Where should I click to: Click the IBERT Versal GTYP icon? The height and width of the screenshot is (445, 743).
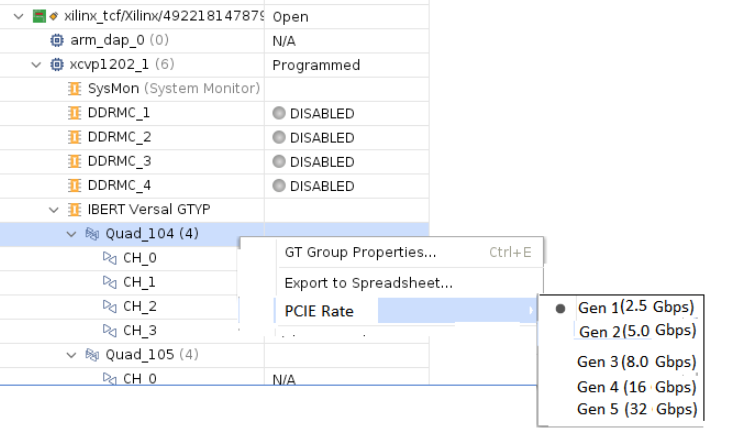[75, 210]
